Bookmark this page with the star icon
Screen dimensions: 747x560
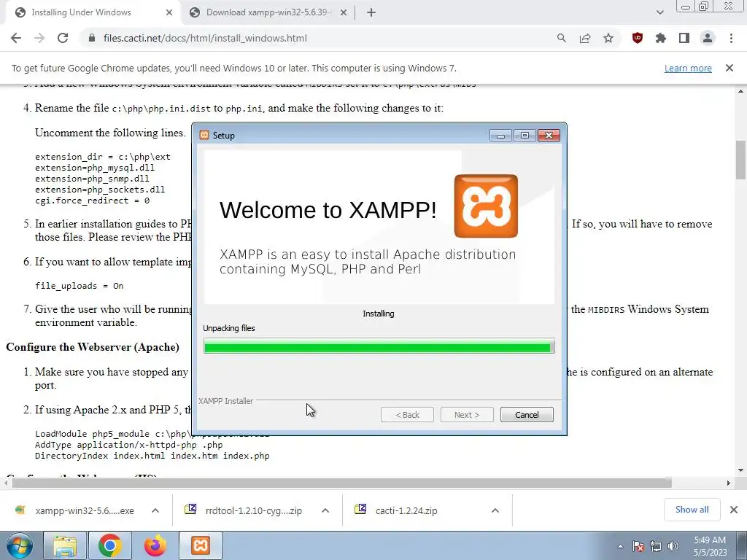point(608,38)
